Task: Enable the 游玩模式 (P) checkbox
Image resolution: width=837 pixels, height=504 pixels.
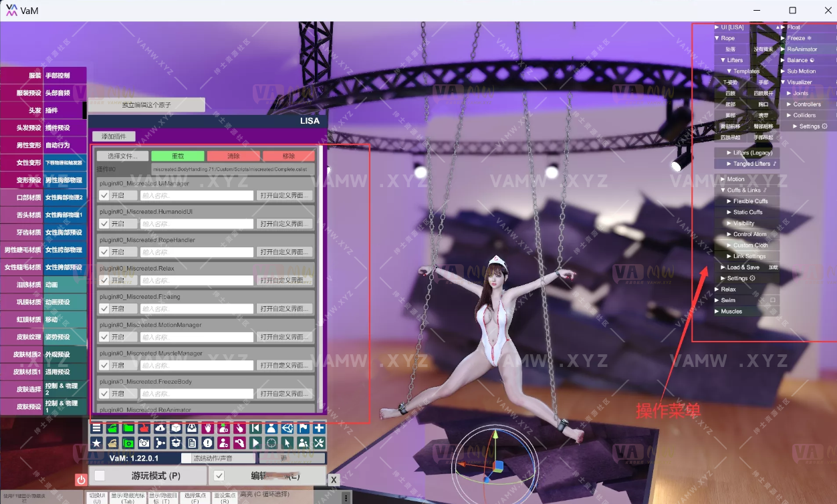Action: pyautogui.click(x=100, y=476)
